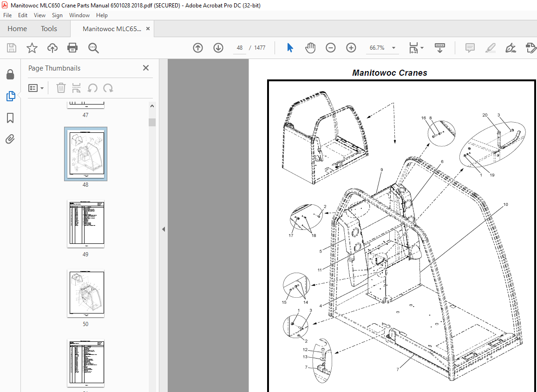Go to the next page
Viewport: 537px width, 392px height.
(x=218, y=48)
